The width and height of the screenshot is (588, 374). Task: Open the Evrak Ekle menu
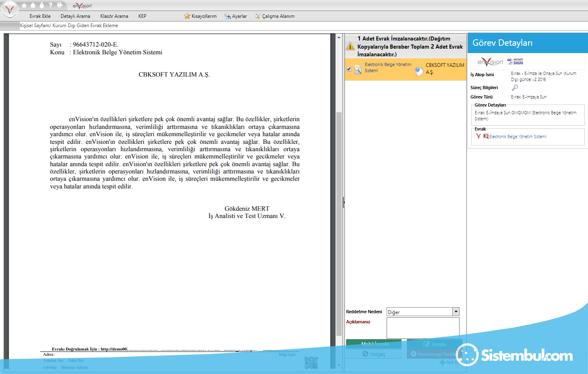click(x=40, y=16)
